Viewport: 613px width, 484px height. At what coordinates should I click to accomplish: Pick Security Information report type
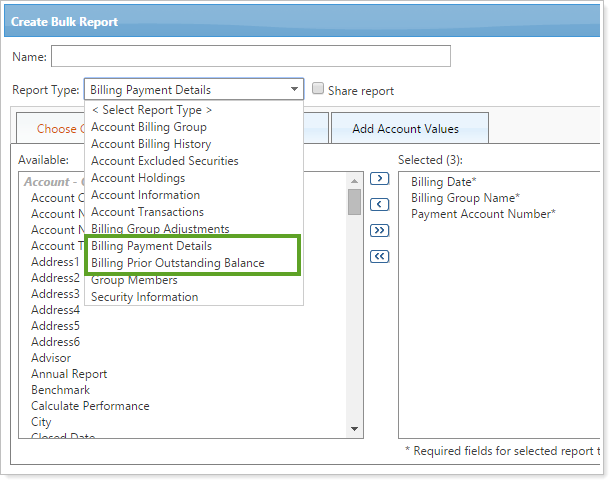point(144,297)
